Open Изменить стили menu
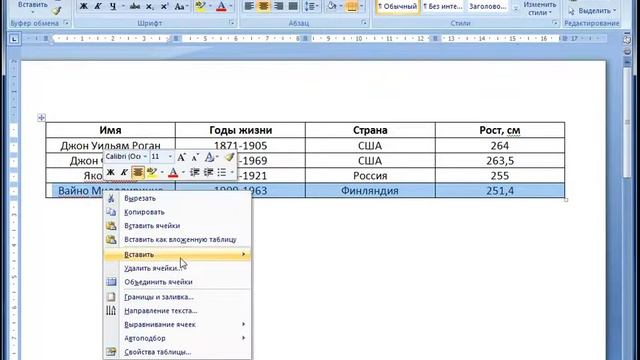640x360 pixels. pyautogui.click(x=540, y=8)
